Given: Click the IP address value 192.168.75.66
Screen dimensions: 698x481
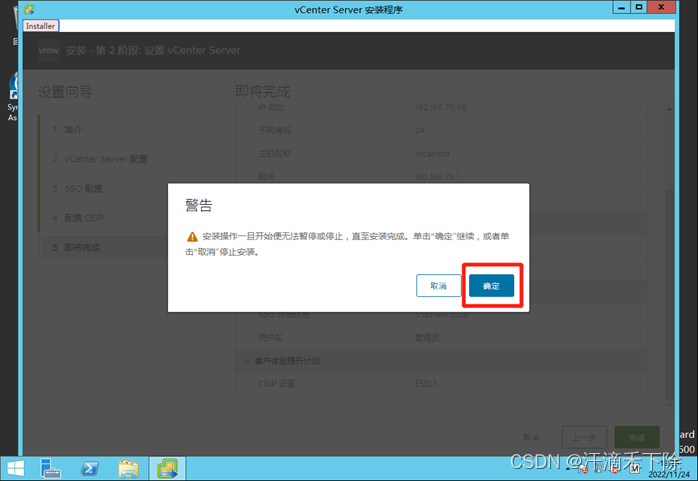Looking at the screenshot, I should (441, 108).
